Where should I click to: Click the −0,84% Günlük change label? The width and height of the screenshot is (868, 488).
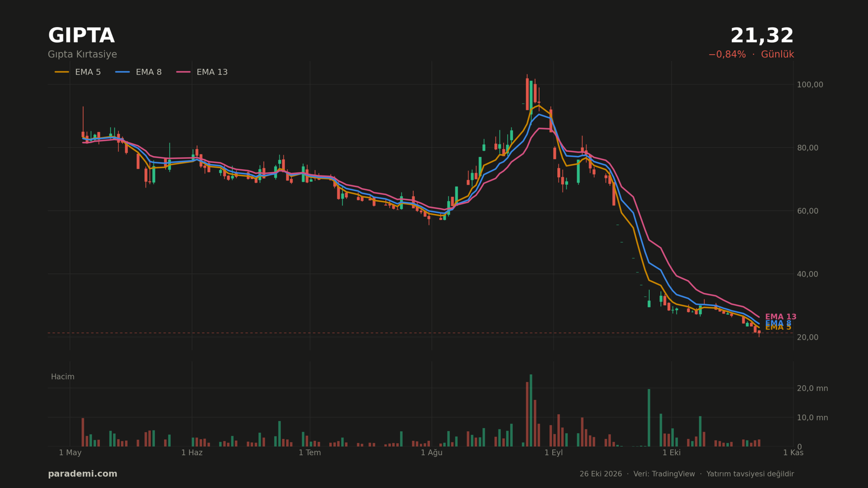pyautogui.click(x=751, y=55)
